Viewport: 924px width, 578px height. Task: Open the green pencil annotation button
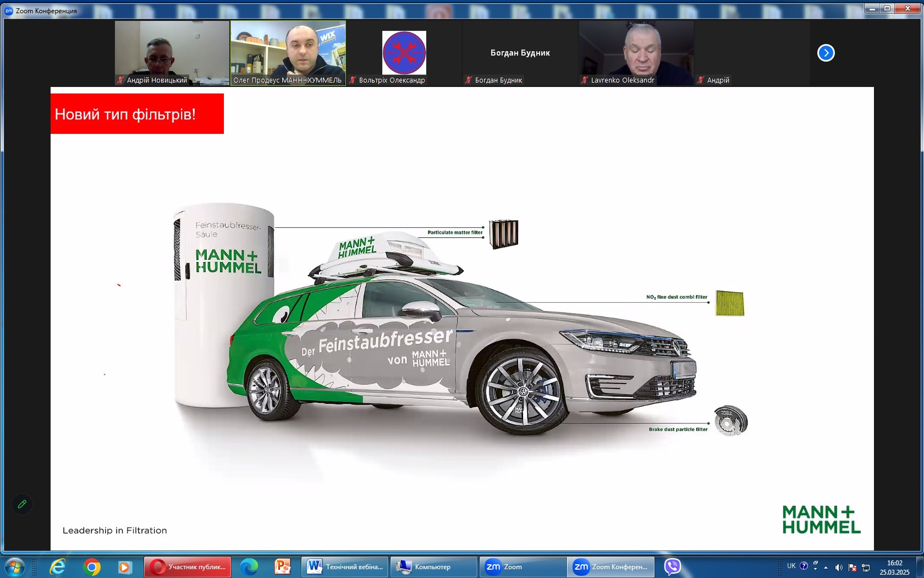[x=22, y=504]
